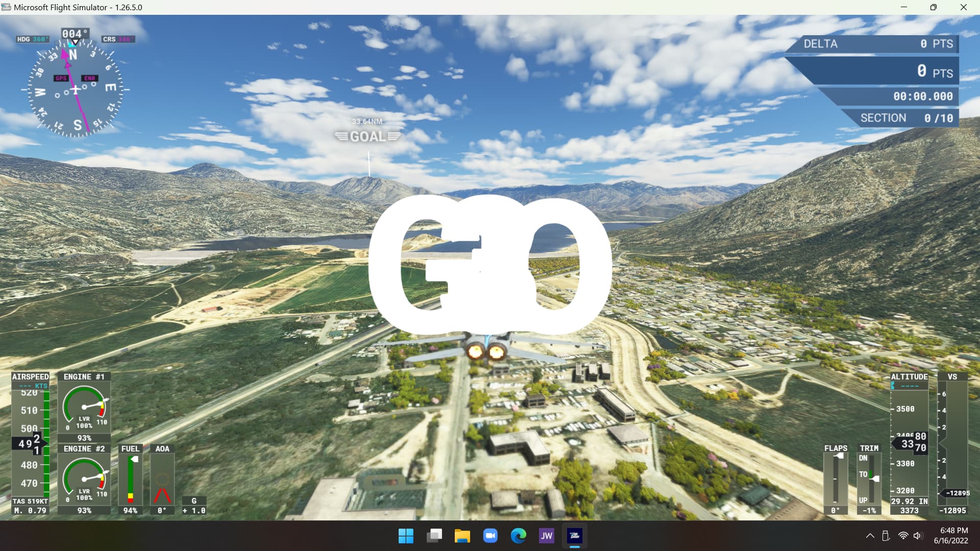
Task: Open the JW app in the taskbar
Action: pos(547,536)
